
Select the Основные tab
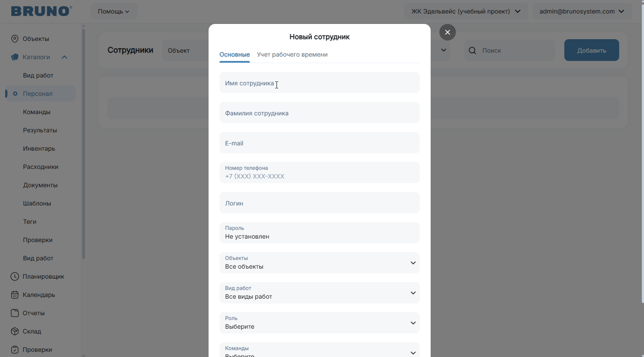(x=235, y=54)
